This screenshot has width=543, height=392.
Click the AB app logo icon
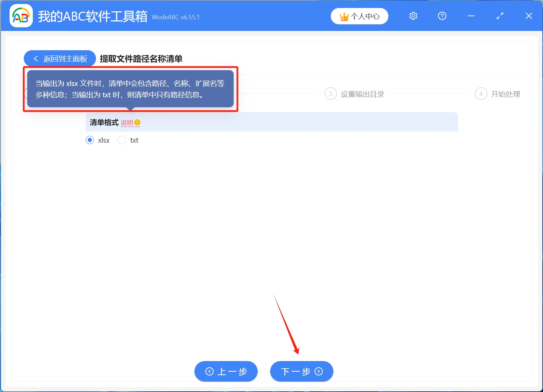tap(21, 16)
